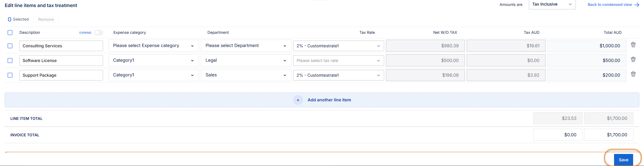Click the $19.61 tax amount field
644x166 pixels.
pos(506,46)
